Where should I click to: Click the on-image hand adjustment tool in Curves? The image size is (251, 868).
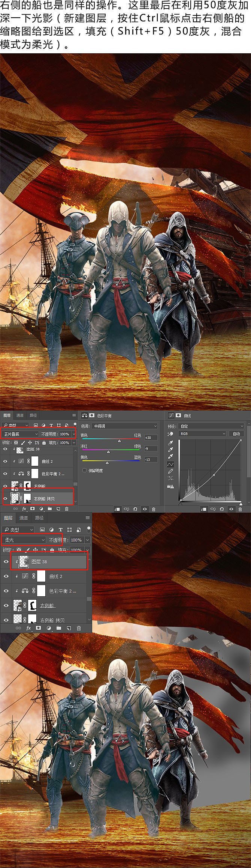170,434
